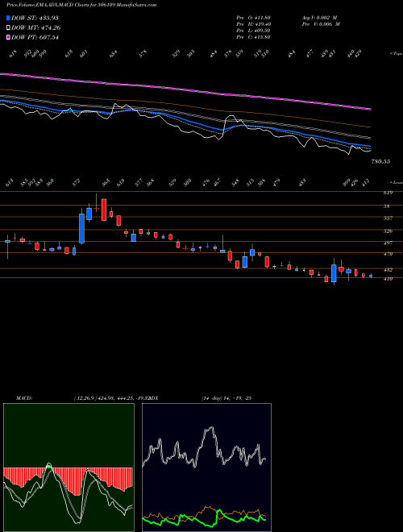Click the 'DOW PT: 607.54' label

point(35,37)
